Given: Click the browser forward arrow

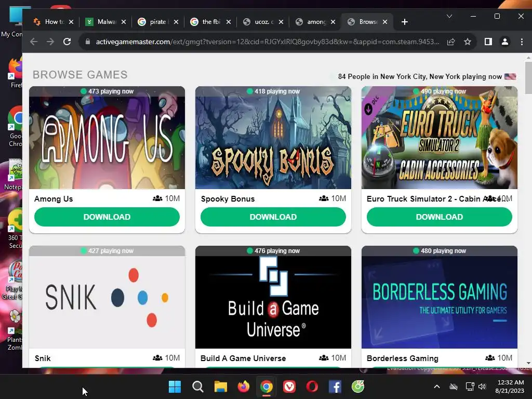Looking at the screenshot, I should point(50,42).
